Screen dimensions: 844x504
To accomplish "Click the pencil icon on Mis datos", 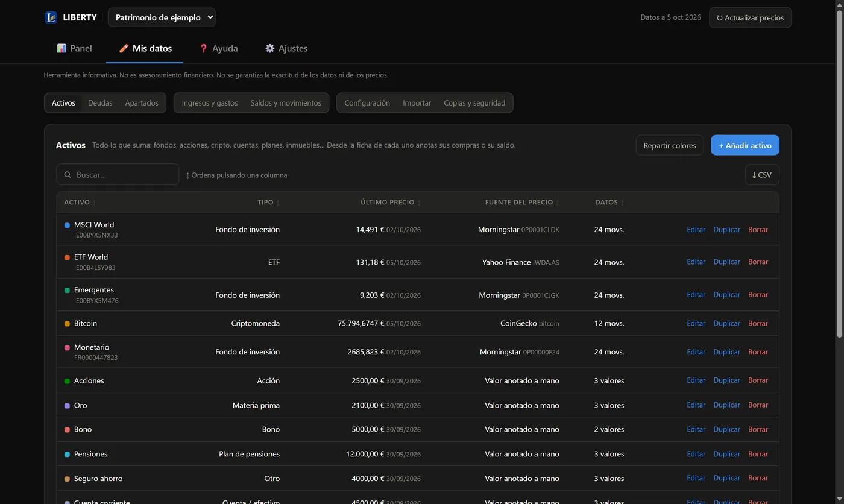I will [124, 48].
